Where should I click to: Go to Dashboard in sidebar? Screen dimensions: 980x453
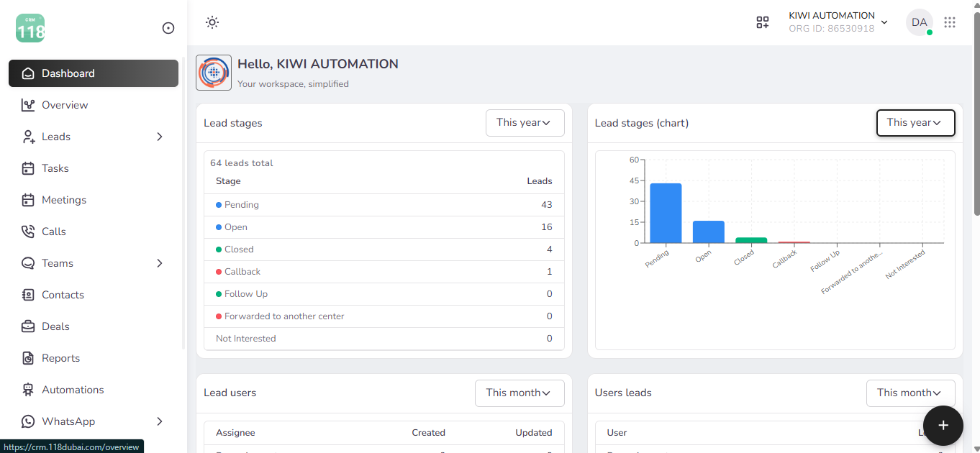click(x=94, y=73)
